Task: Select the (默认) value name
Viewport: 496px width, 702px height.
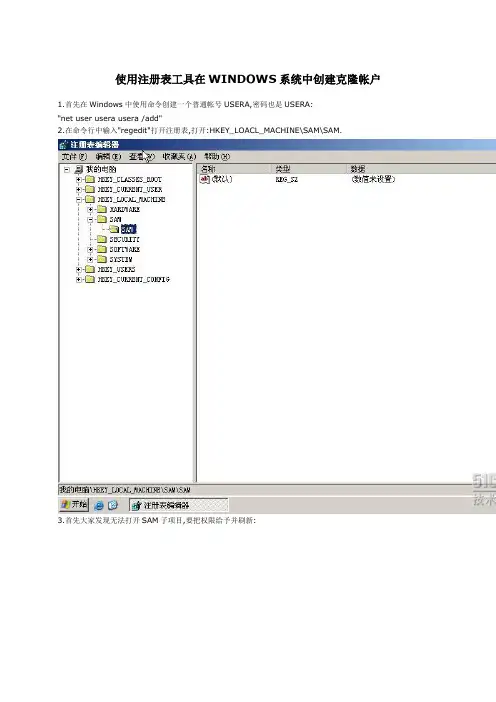Action: tap(222, 179)
